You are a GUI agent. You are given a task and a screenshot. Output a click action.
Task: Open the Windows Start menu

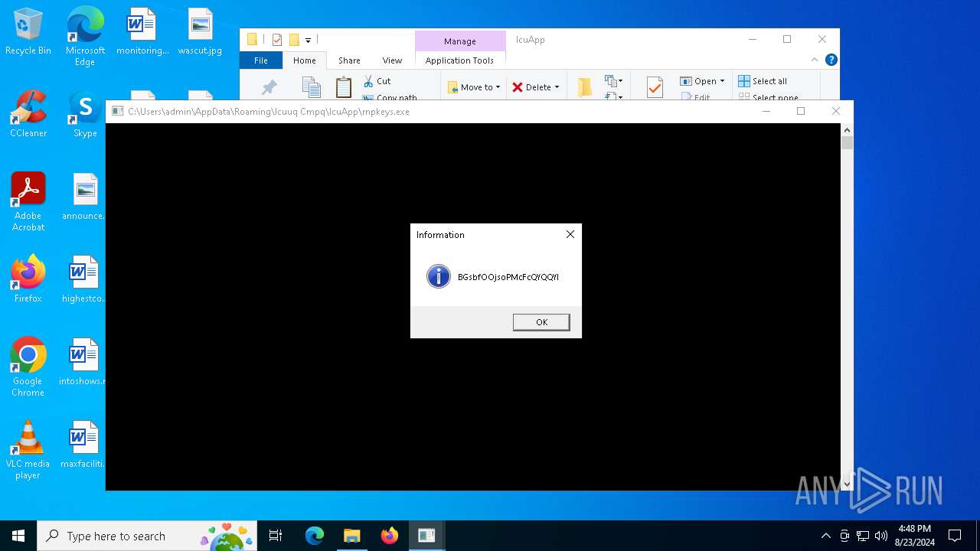(18, 536)
